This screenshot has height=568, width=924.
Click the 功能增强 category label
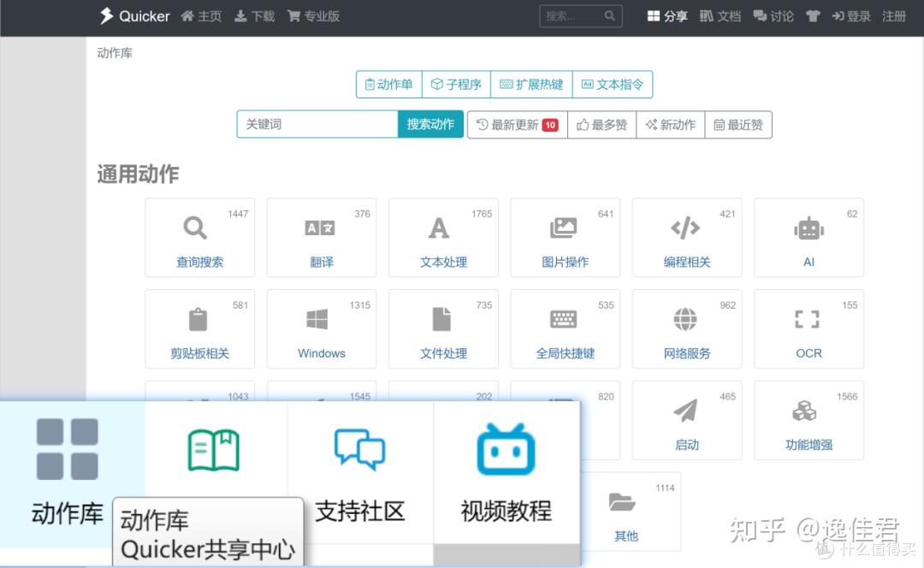(x=809, y=445)
